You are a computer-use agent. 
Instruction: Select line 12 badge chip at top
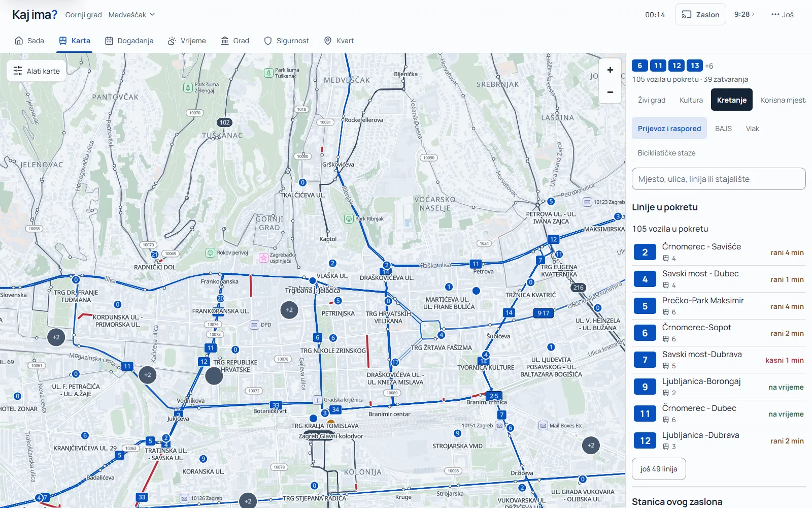pos(676,66)
